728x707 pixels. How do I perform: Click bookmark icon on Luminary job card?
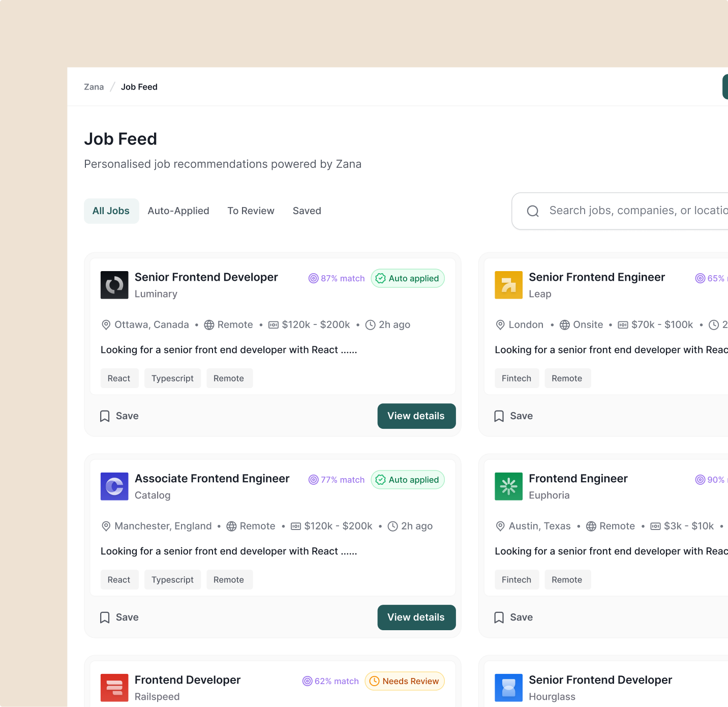point(105,416)
